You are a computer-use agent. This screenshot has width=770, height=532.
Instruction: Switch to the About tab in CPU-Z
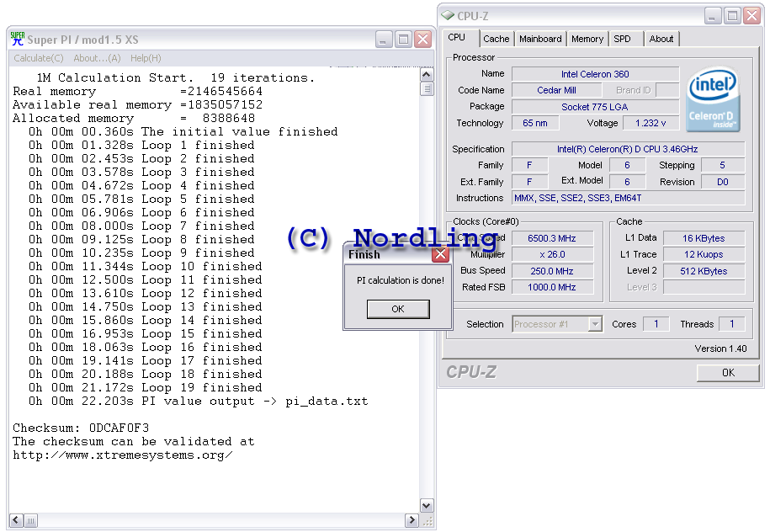(x=661, y=39)
